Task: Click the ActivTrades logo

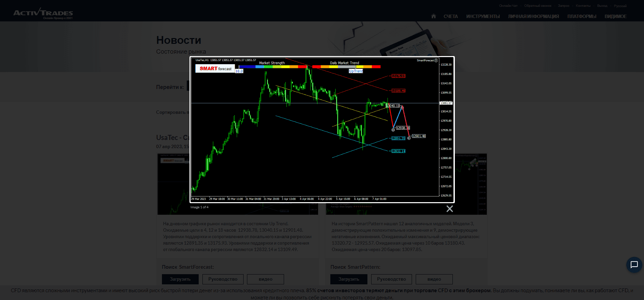Action: (43, 13)
